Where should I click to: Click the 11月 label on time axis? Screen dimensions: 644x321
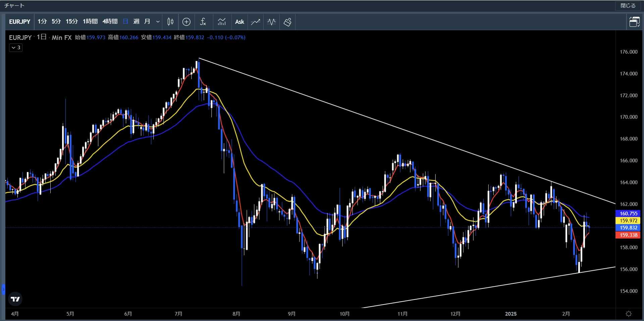(x=402, y=314)
